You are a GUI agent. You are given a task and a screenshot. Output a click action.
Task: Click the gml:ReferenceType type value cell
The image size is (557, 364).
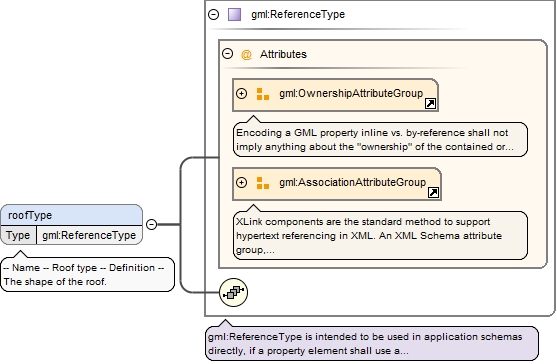click(x=89, y=235)
